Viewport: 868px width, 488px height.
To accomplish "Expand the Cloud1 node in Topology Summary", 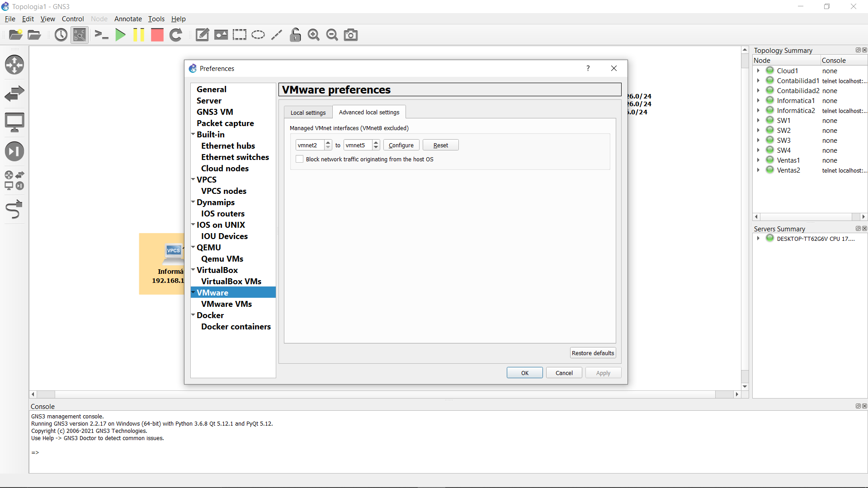I will click(x=758, y=70).
